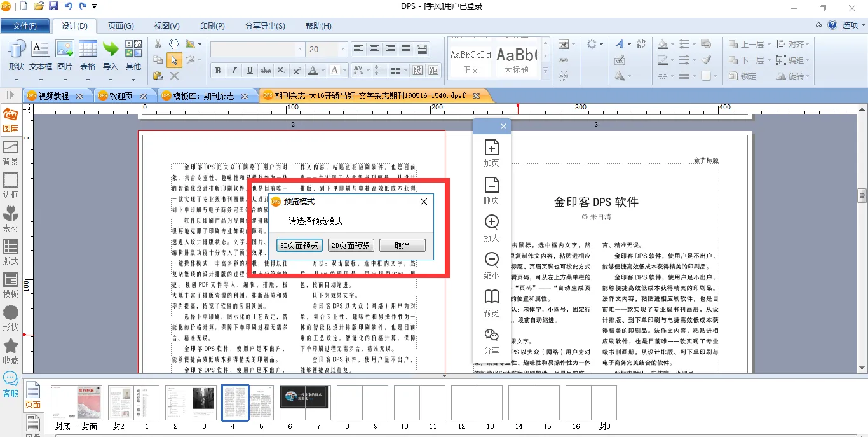Open the 分享 share icon in floating panel

[491, 340]
